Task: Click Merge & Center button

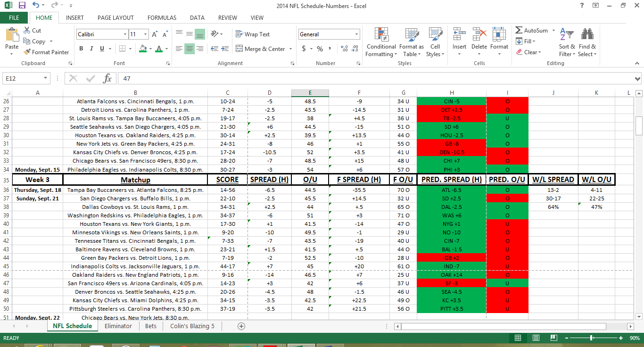Action: 264,49
